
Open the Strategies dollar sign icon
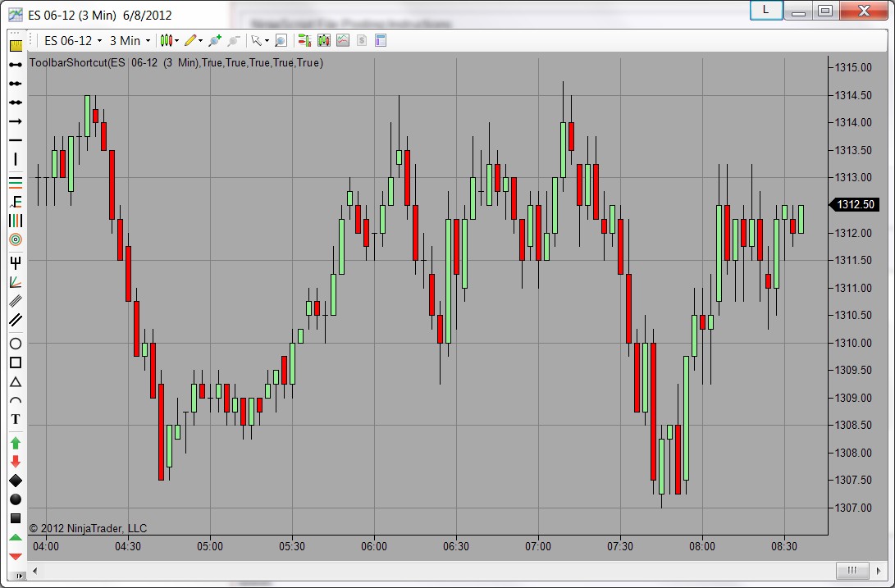click(x=361, y=40)
